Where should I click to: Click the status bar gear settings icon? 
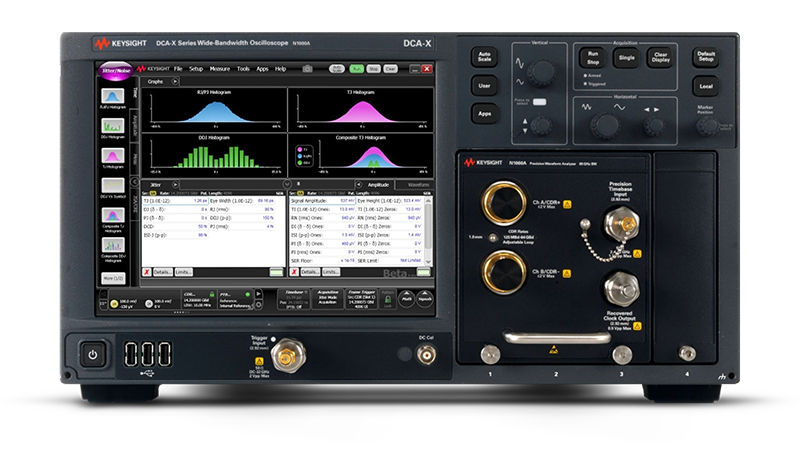(258, 305)
